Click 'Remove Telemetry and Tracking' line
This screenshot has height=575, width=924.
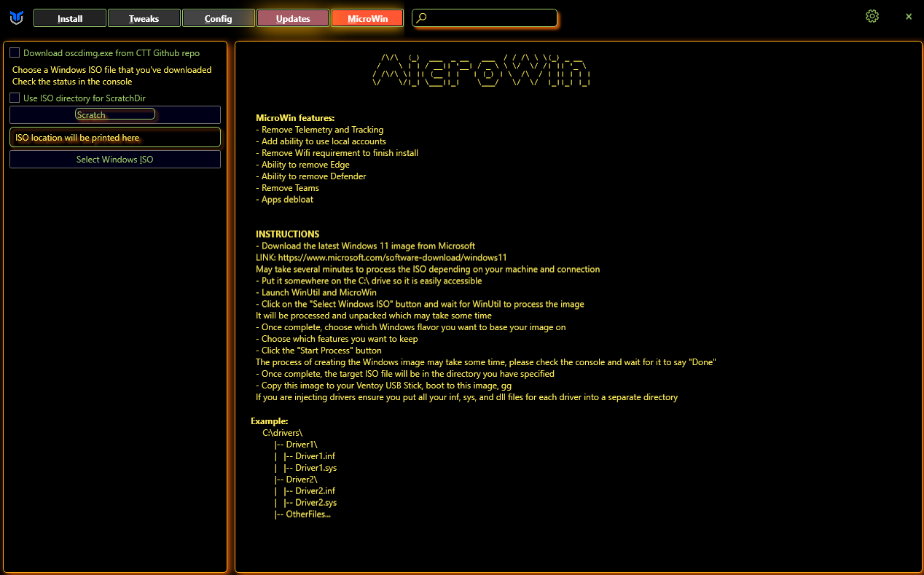coord(319,129)
